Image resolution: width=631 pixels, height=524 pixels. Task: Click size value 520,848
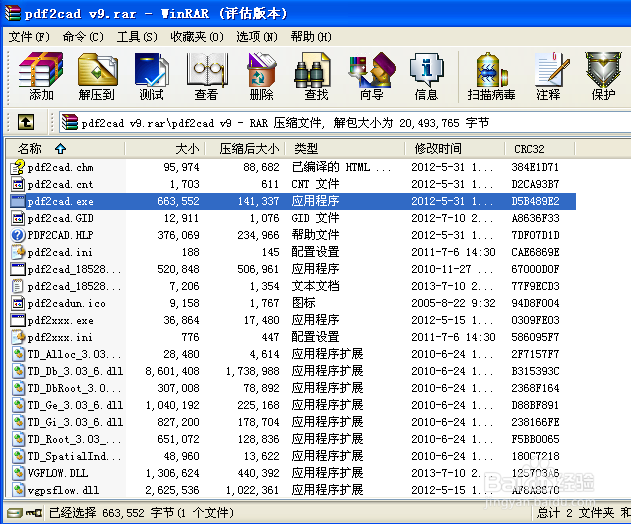point(178,269)
